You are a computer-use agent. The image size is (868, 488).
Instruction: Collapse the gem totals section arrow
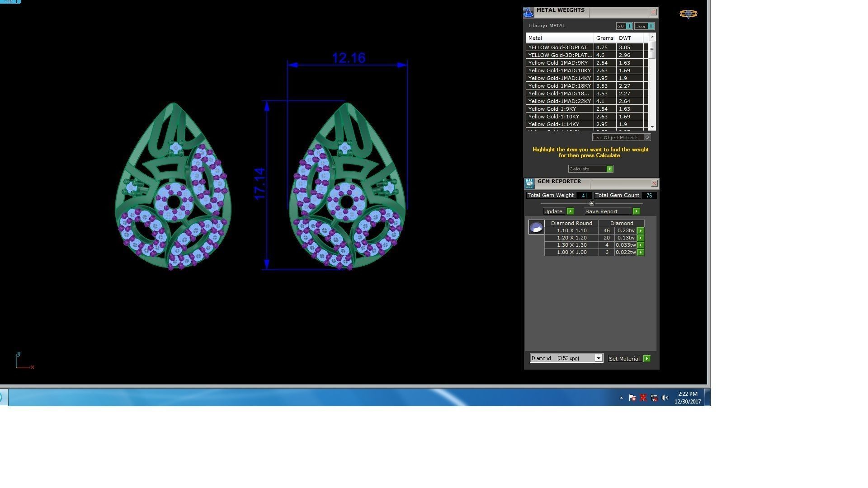(x=591, y=204)
